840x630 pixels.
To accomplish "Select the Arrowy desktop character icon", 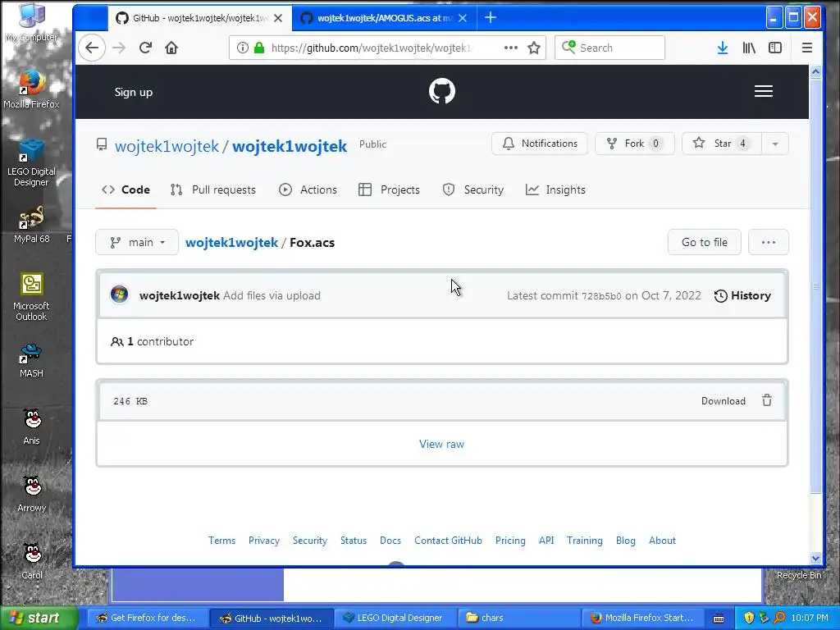I will 32,494.
